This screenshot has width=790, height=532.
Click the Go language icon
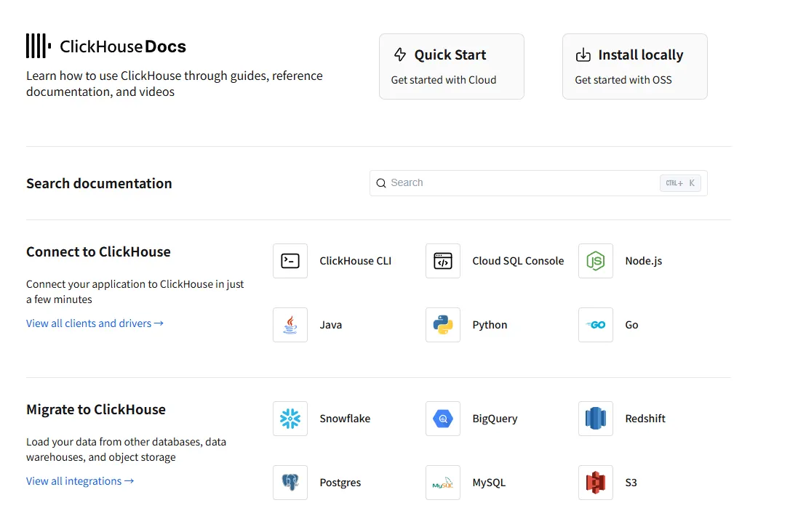[596, 324]
